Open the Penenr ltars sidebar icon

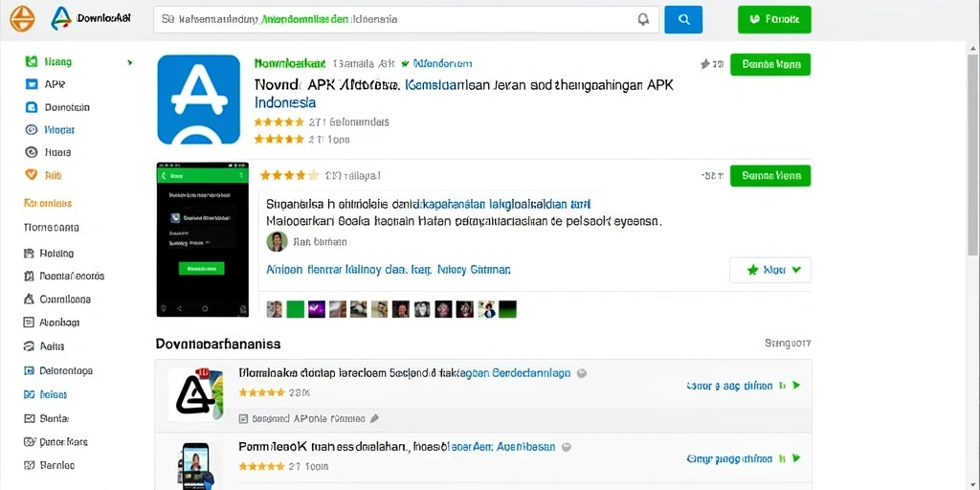29,442
